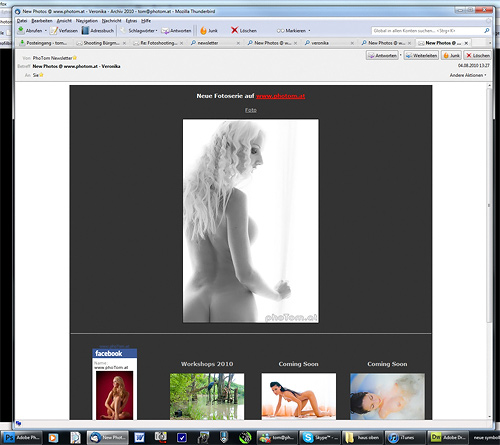Click the Workshops 2010 thumbnail
This screenshot has height=445, width=500.
207,396
